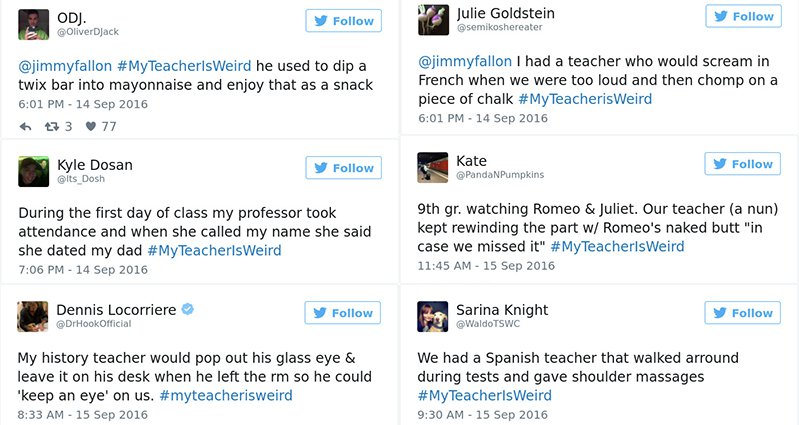
Task: Open #MyTeacherIsWeird hashtag in Kyle Dosan's tweet
Action: tap(214, 250)
